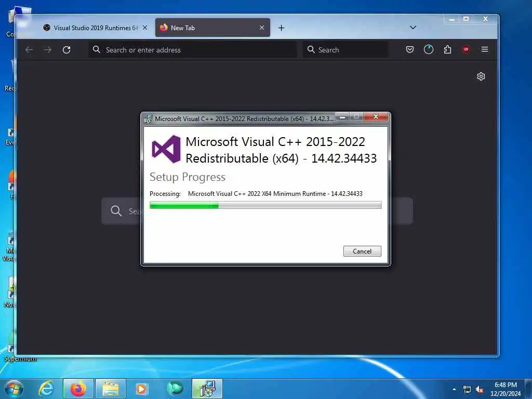Open the clock showing 6:48 PM
532x399 pixels.
[505, 389]
